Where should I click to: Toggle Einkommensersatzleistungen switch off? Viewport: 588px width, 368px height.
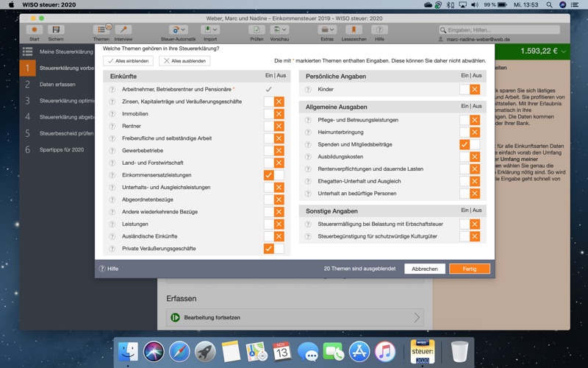pyautogui.click(x=273, y=175)
